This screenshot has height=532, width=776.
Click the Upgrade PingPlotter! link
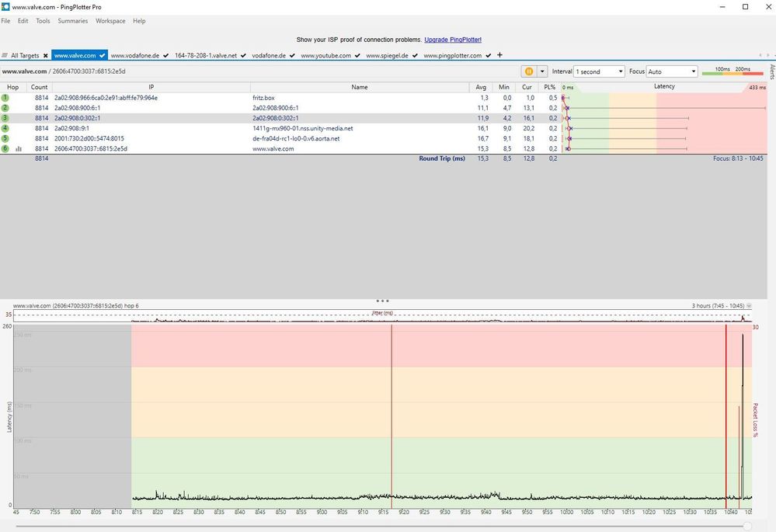pyautogui.click(x=453, y=40)
